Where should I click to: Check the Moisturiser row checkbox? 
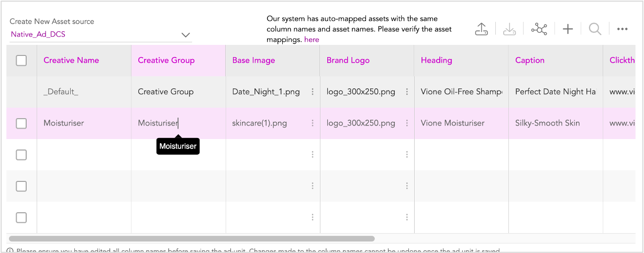(x=21, y=123)
